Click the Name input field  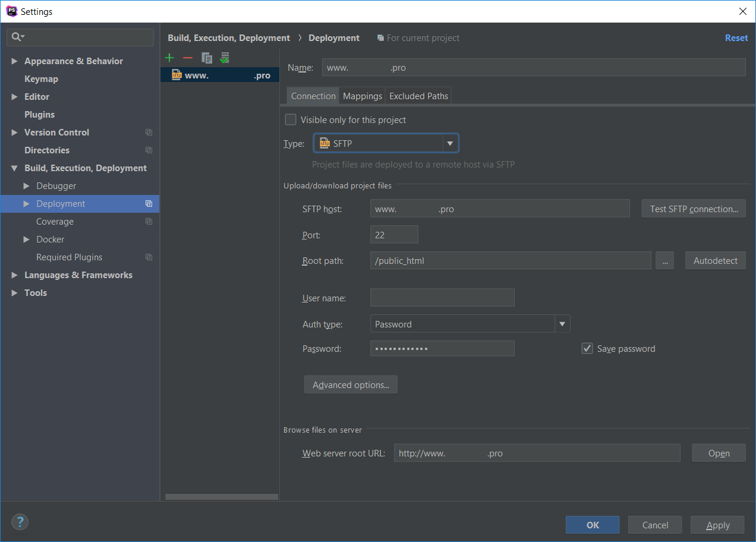pyautogui.click(x=534, y=67)
